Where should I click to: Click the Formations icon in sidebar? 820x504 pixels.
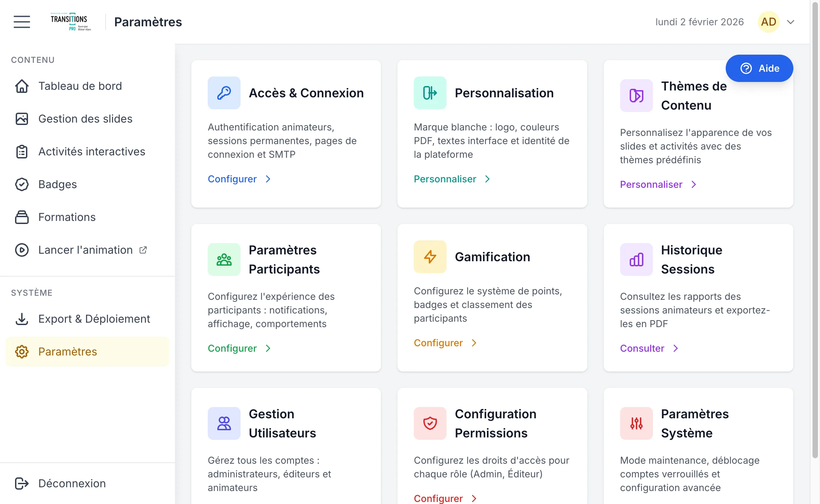click(22, 217)
